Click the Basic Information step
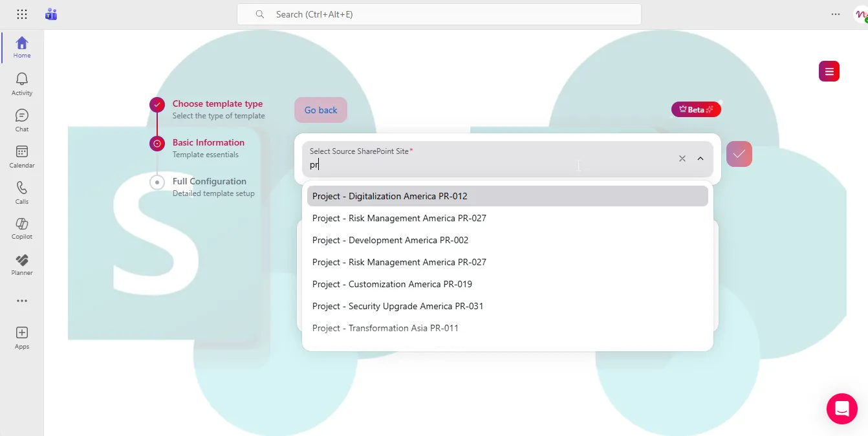 point(208,142)
